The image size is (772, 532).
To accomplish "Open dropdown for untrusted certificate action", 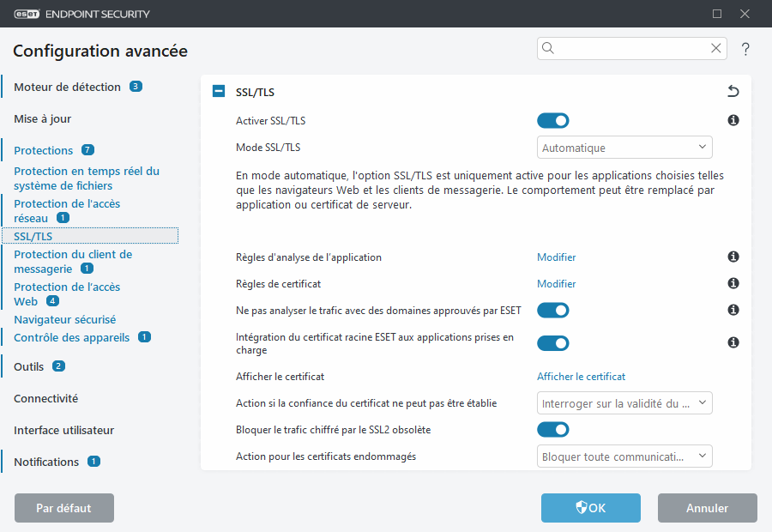I will 624,402.
